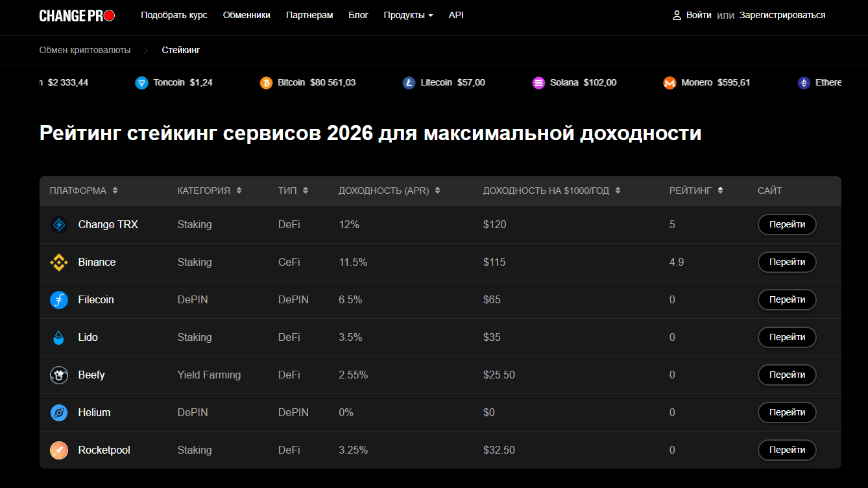Click the Ethereum ticker icon
868x488 pixels.
(804, 83)
